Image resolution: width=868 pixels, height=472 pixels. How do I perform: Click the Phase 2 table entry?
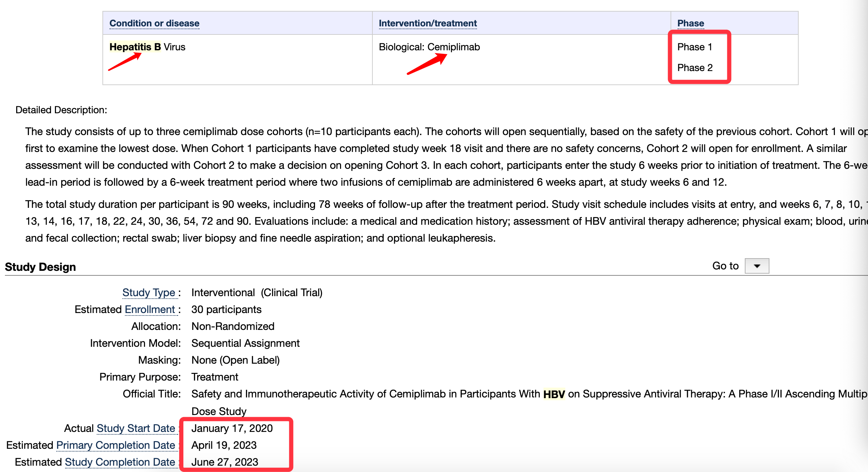[x=695, y=68]
